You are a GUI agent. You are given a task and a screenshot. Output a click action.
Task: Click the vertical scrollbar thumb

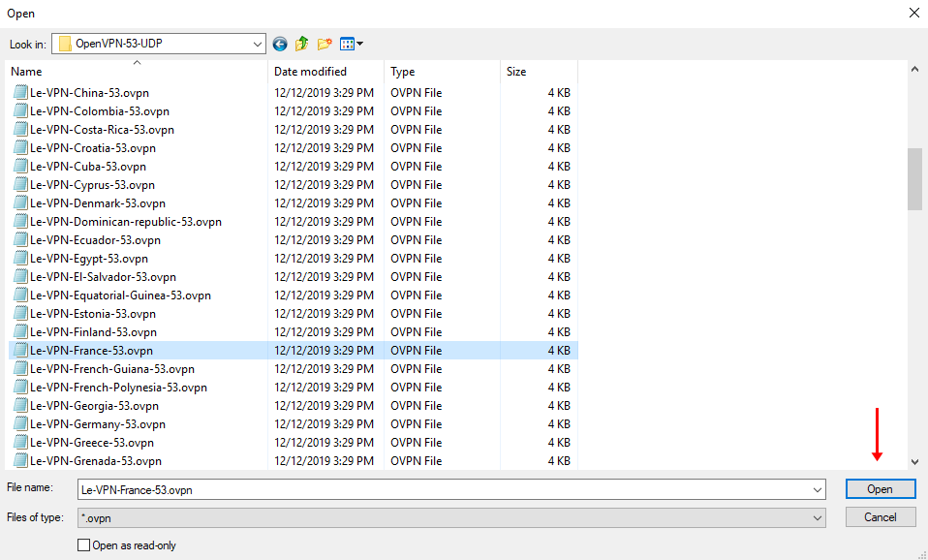click(x=915, y=179)
